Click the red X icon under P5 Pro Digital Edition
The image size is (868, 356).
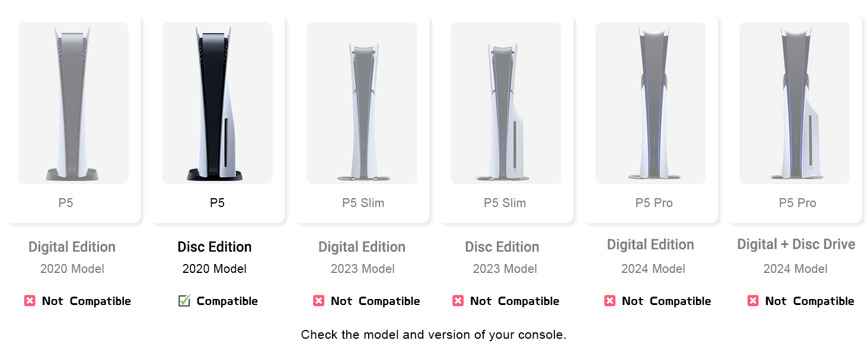pos(609,301)
